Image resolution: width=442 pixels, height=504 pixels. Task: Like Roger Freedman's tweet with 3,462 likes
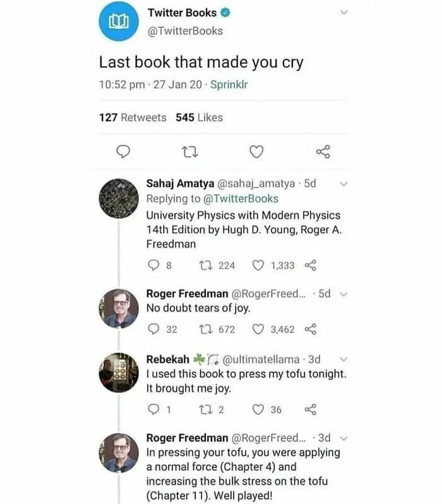click(258, 329)
